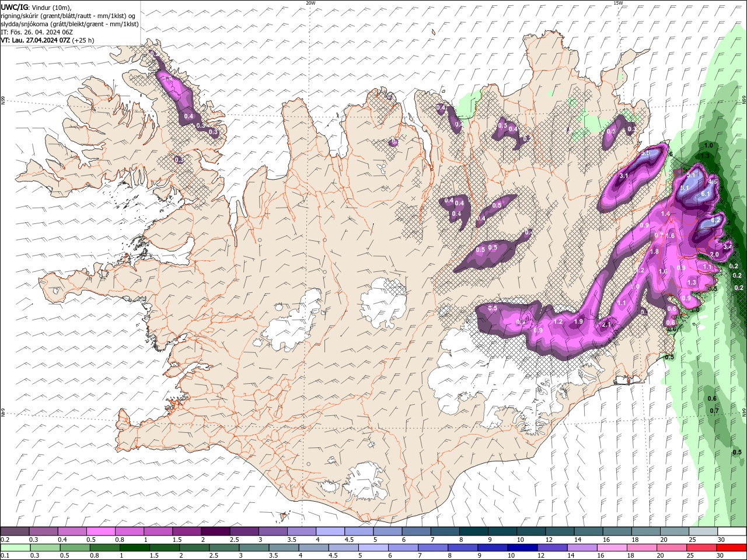Click the '2.1' snowfall value on the map
The width and height of the screenshot is (747, 560).
[x=606, y=325]
